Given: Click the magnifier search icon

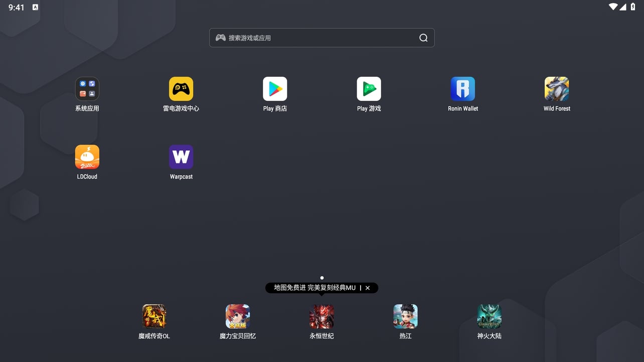Looking at the screenshot, I should click(x=423, y=38).
